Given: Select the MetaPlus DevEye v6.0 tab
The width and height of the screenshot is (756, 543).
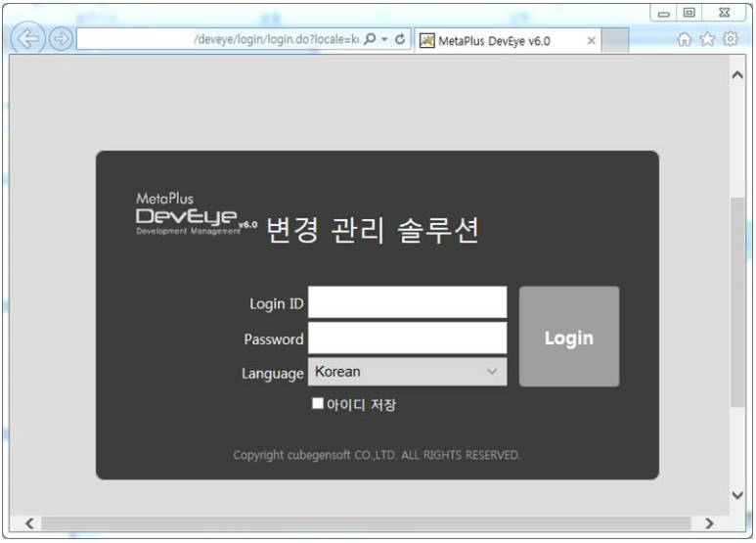Looking at the screenshot, I should click(508, 40).
